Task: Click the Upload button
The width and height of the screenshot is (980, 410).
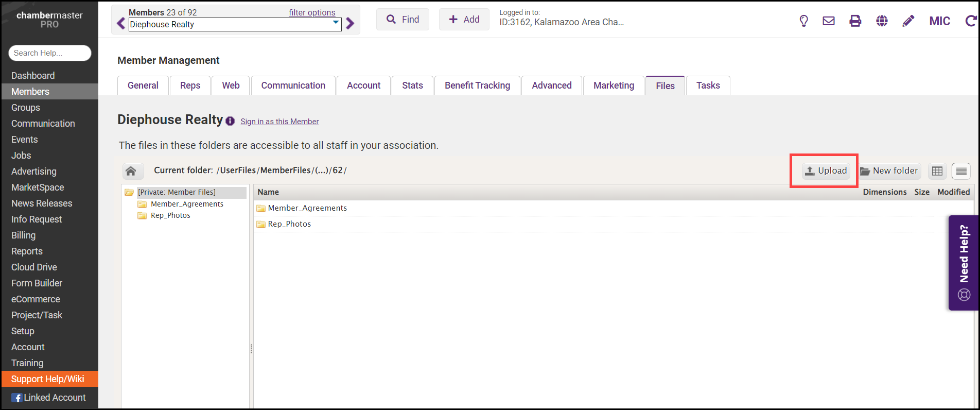Action: click(826, 171)
